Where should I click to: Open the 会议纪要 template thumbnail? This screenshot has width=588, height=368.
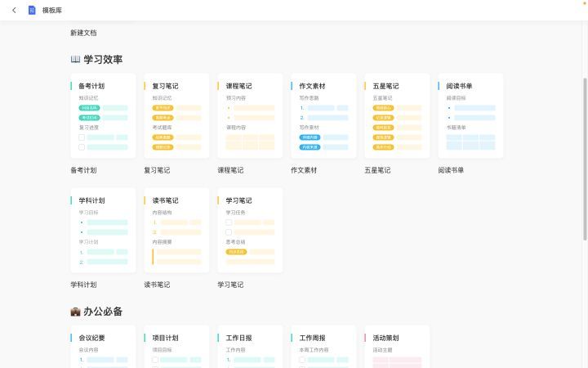[103, 347]
